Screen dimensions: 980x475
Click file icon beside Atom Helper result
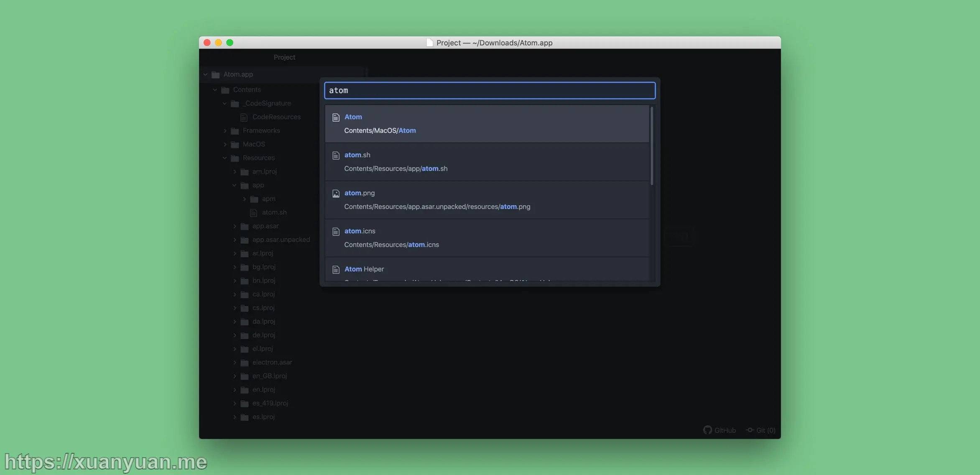click(x=336, y=270)
